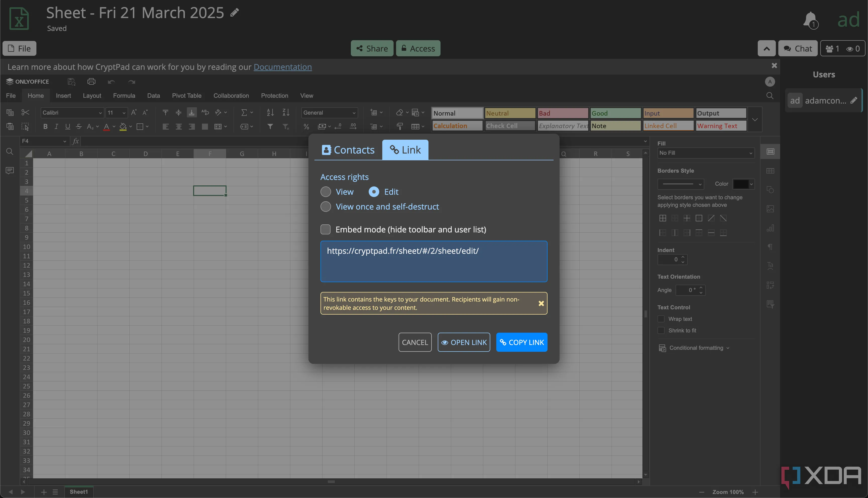868x498 pixels.
Task: Open the Pivot Table ribbon tab
Action: click(187, 96)
